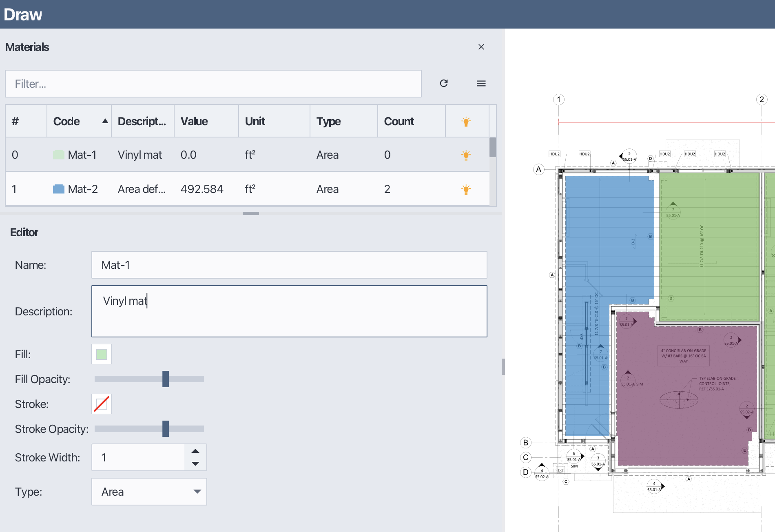Click the Value column header

tap(206, 121)
